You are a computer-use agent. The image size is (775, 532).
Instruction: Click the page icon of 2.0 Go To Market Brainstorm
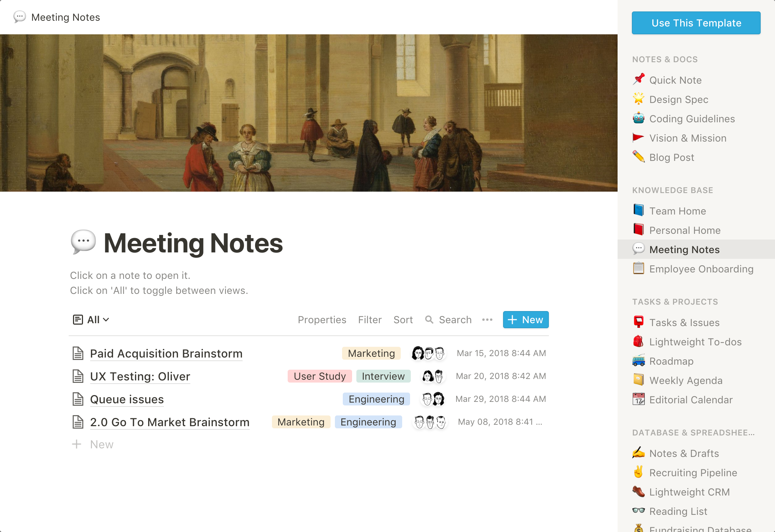(x=78, y=422)
